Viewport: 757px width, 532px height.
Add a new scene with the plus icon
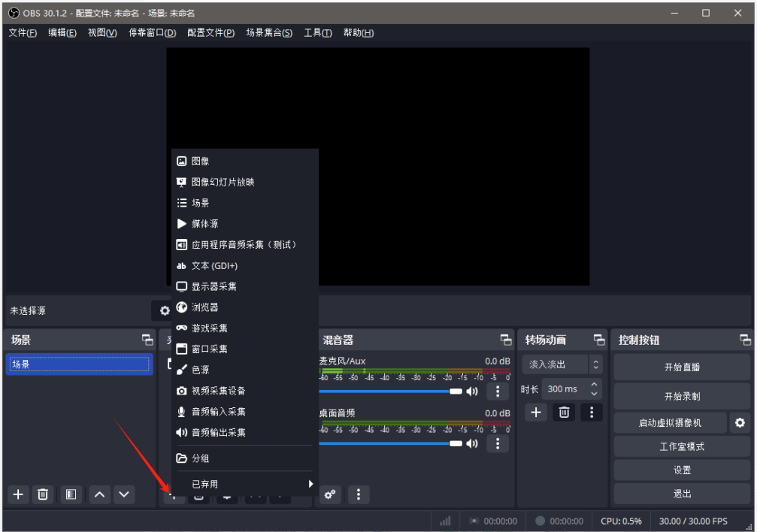(x=18, y=494)
